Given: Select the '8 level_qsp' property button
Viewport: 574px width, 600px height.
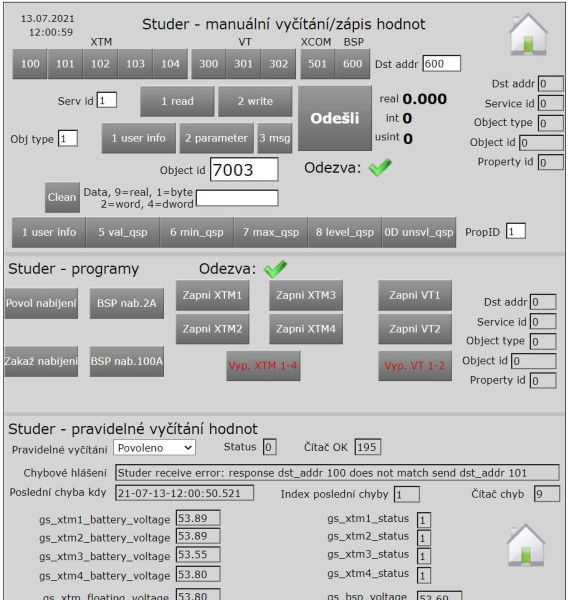Looking at the screenshot, I should 344,232.
